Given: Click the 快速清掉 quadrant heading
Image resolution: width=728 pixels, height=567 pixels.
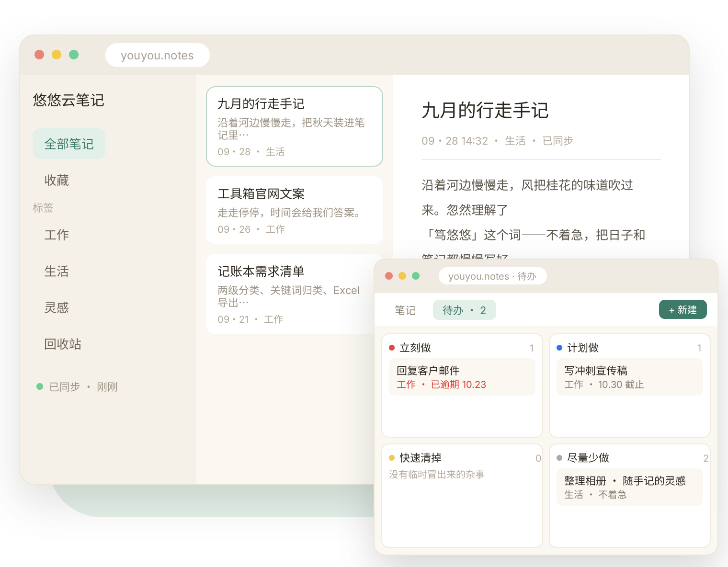Looking at the screenshot, I should 421,458.
